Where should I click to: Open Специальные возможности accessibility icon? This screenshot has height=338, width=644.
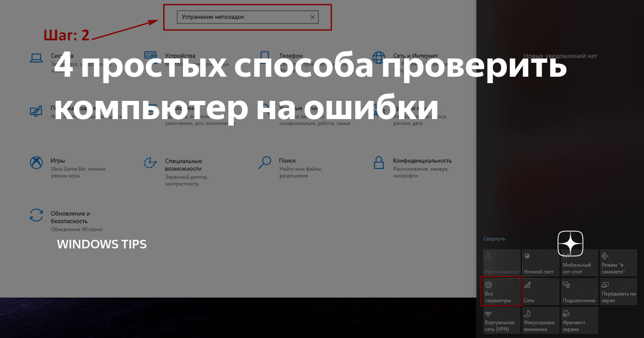(x=150, y=163)
